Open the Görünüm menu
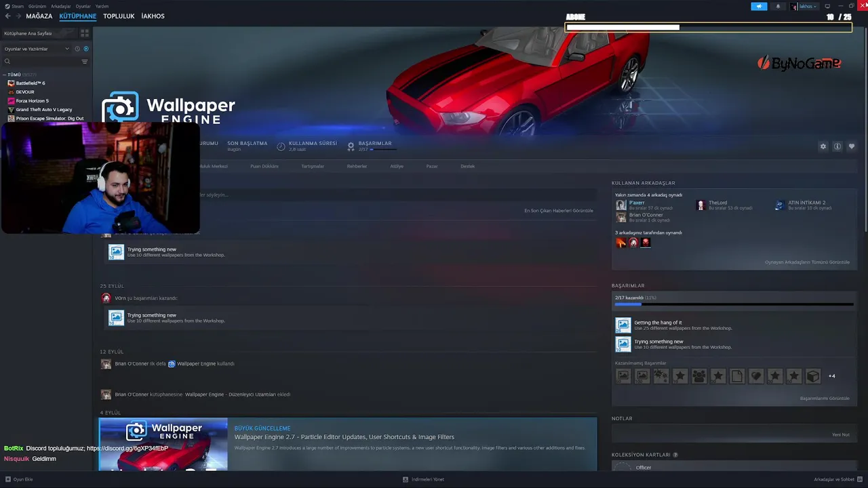This screenshot has width=868, height=488. coord(37,6)
